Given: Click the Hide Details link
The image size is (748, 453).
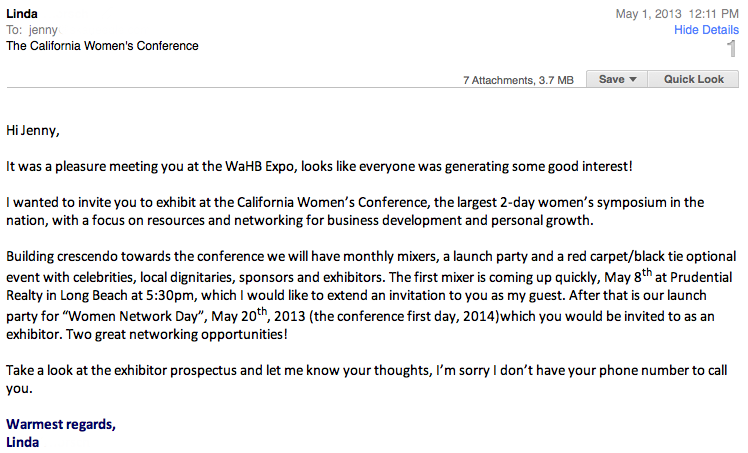Looking at the screenshot, I should tap(706, 30).
